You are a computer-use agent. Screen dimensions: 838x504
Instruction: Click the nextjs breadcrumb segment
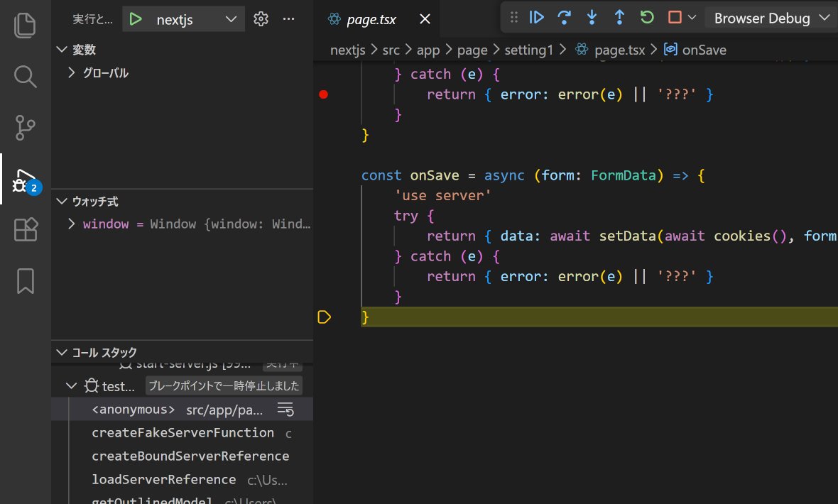pyautogui.click(x=347, y=50)
